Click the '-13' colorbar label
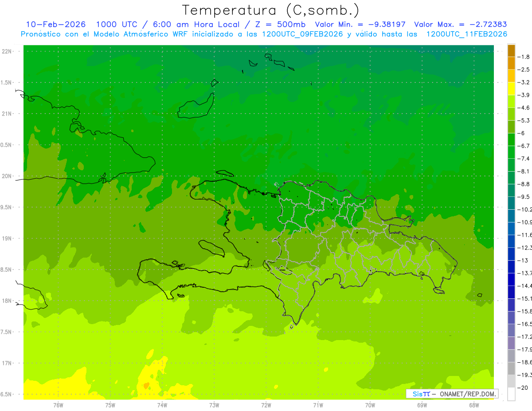This screenshot has height=411, width=532. tap(523, 260)
